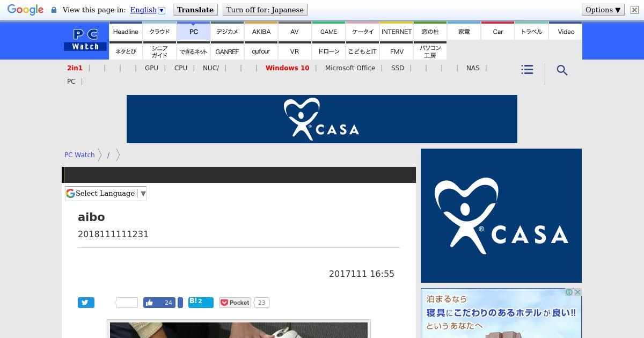644x338 pixels.
Task: Open the AKIBA tab
Action: coord(261,32)
